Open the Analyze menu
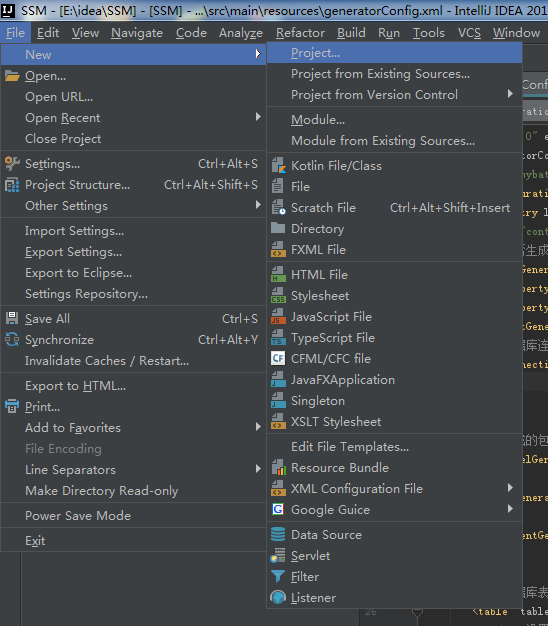 (241, 33)
